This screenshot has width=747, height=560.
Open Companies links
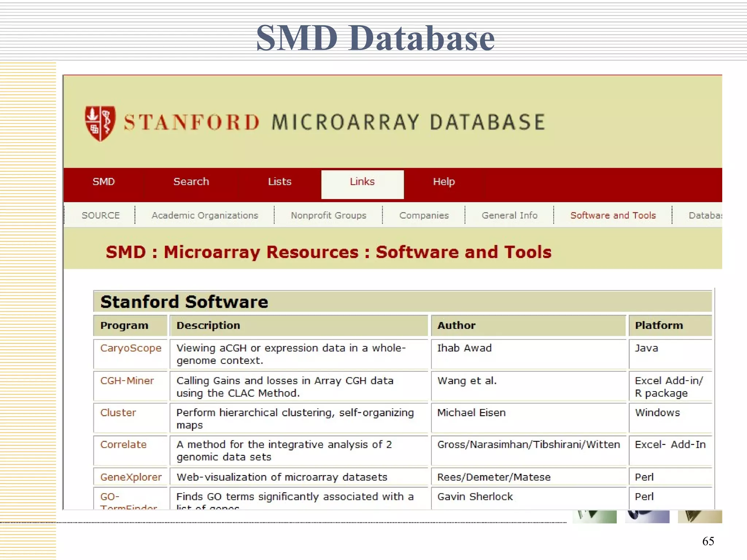click(424, 215)
